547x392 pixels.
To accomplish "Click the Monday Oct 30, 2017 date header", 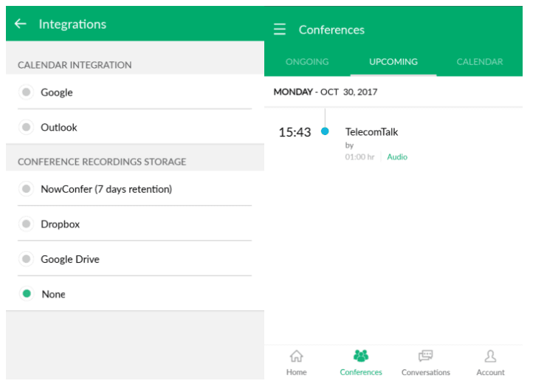I will click(325, 92).
